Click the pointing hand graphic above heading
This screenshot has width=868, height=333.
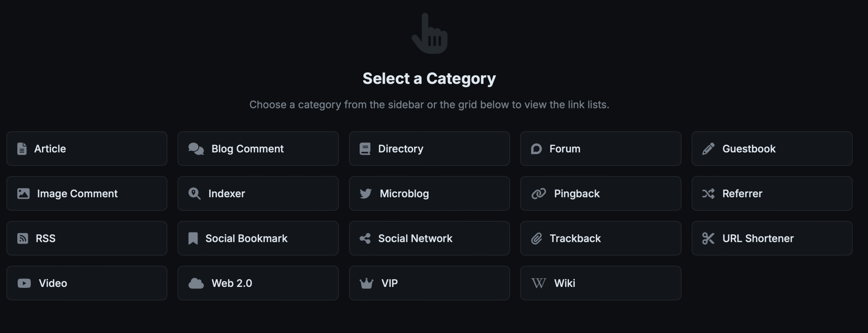[430, 34]
